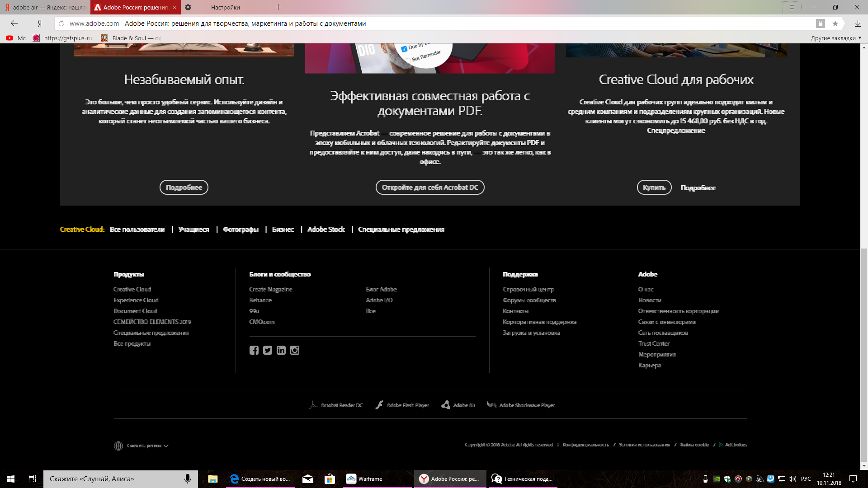Open File Explorer from taskbar
This screenshot has height=488, width=868.
coord(213,479)
